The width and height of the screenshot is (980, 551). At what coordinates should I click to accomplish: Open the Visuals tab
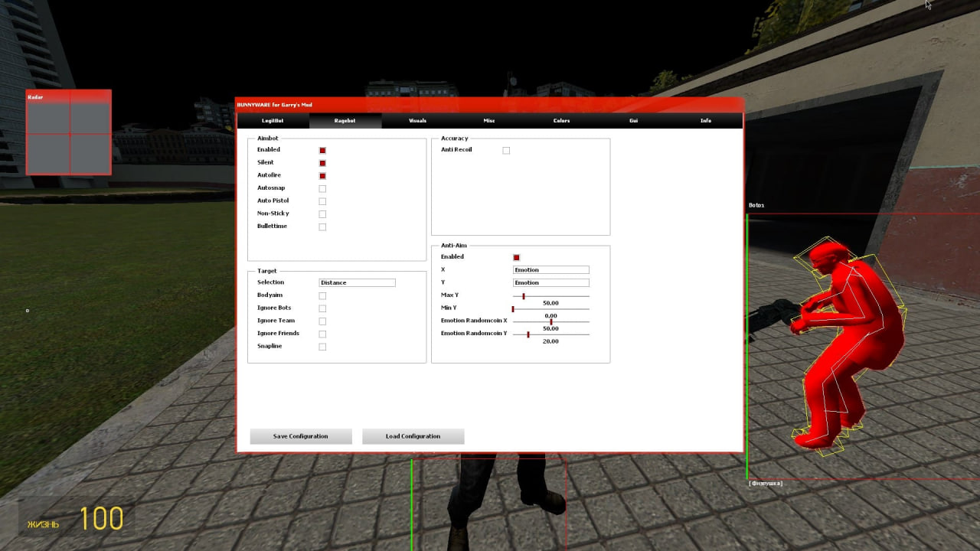click(x=417, y=121)
